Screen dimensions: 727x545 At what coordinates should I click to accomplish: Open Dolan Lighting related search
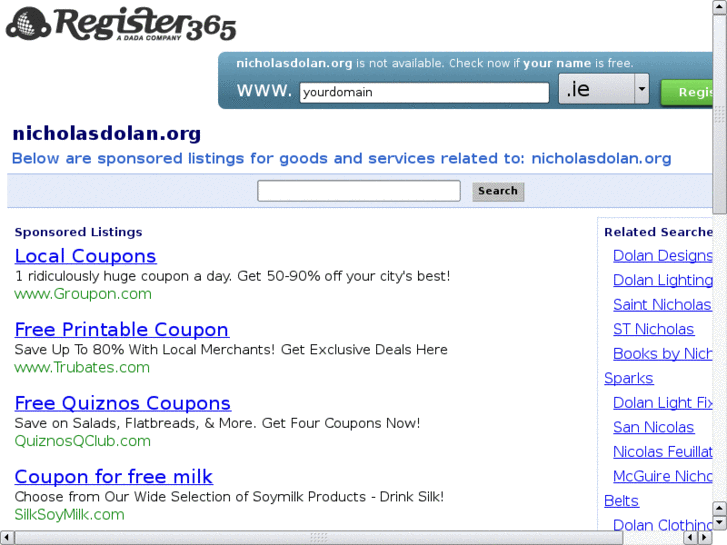pyautogui.click(x=663, y=280)
